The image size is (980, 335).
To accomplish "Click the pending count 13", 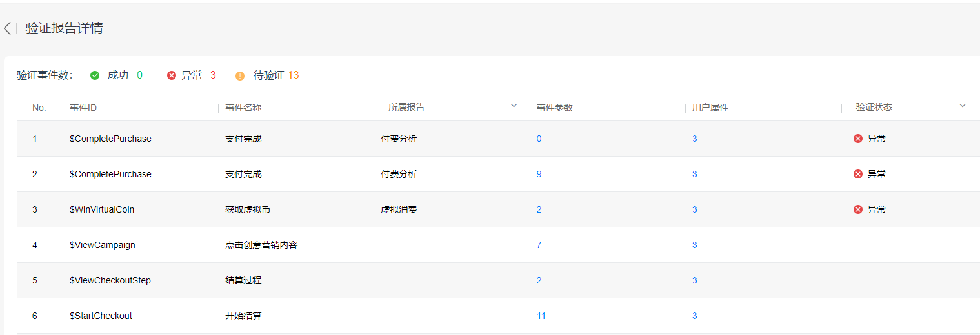I will [x=294, y=75].
